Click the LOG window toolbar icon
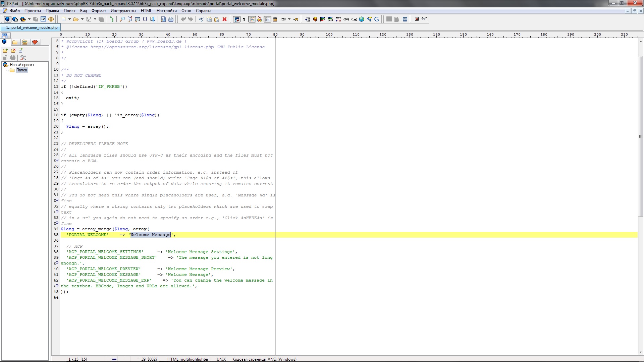644x362 pixels. point(43,19)
